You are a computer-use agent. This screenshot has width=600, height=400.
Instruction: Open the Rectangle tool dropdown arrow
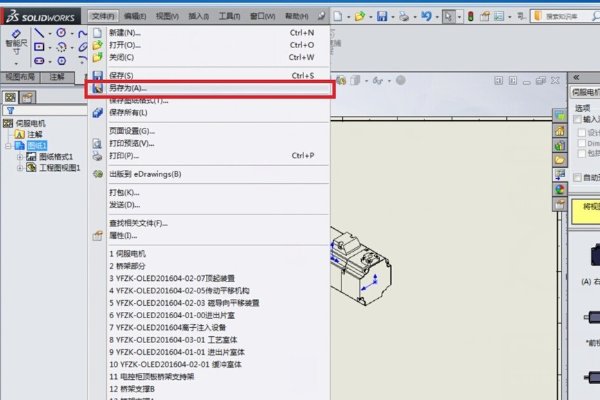coord(50,48)
